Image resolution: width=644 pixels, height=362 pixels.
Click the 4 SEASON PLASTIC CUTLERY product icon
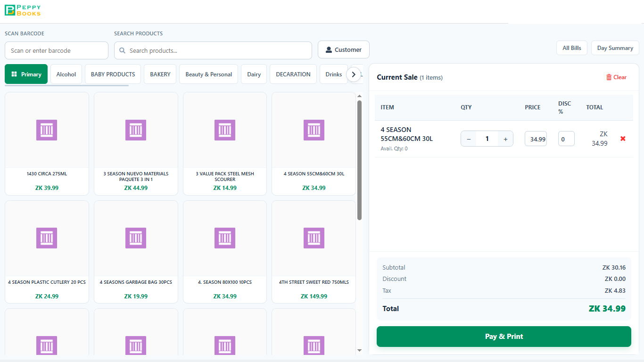click(x=47, y=238)
